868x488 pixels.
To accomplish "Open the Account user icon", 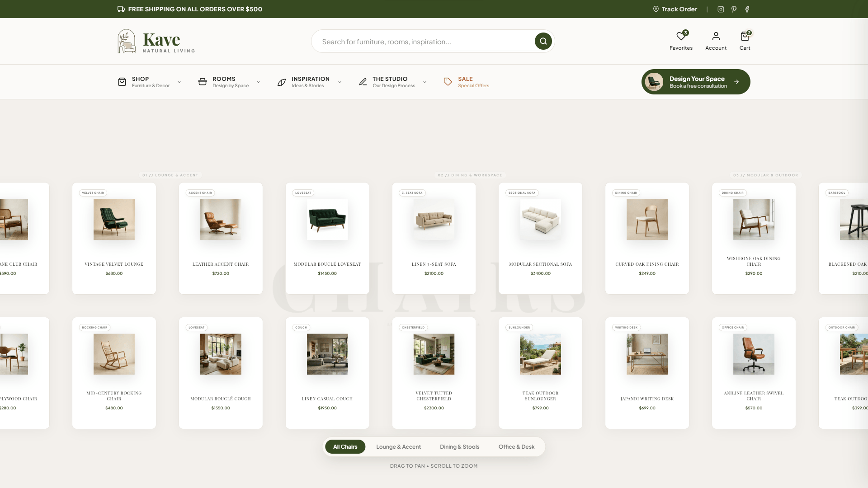I will [x=716, y=36].
